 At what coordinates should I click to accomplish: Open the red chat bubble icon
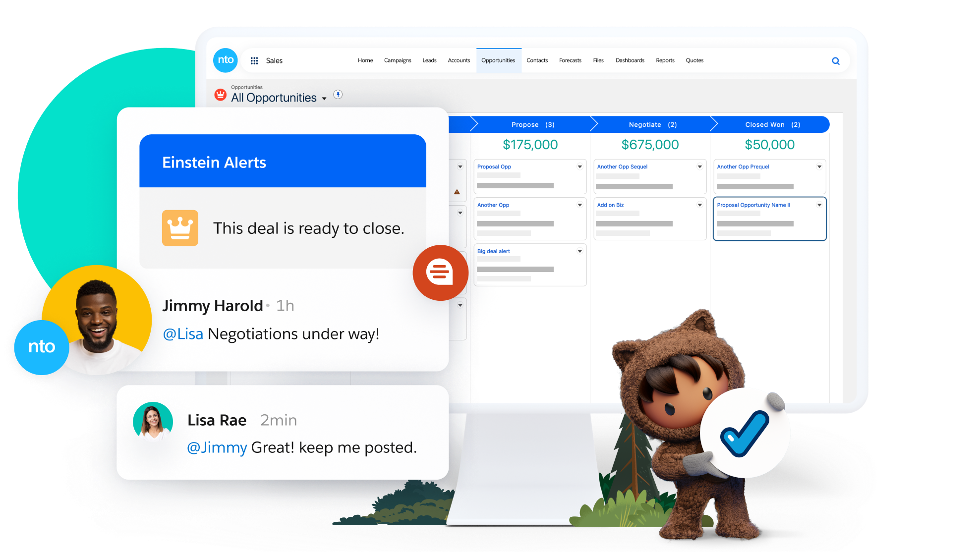click(440, 273)
